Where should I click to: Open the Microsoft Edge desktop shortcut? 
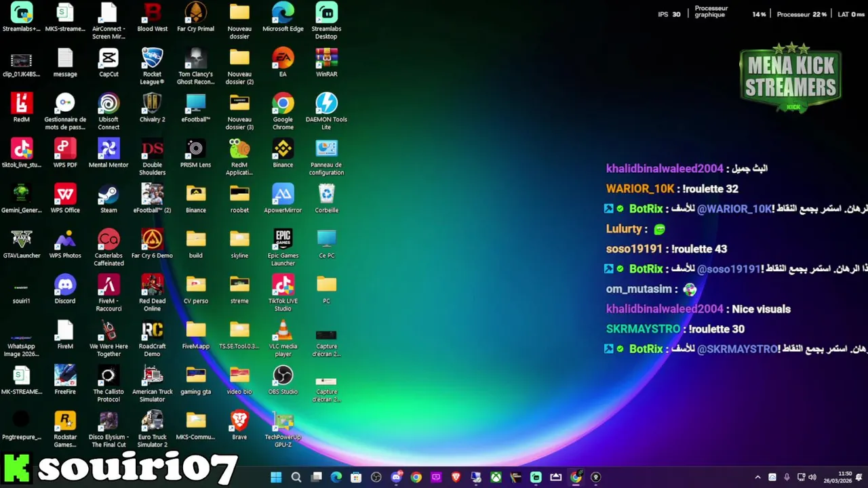click(283, 18)
